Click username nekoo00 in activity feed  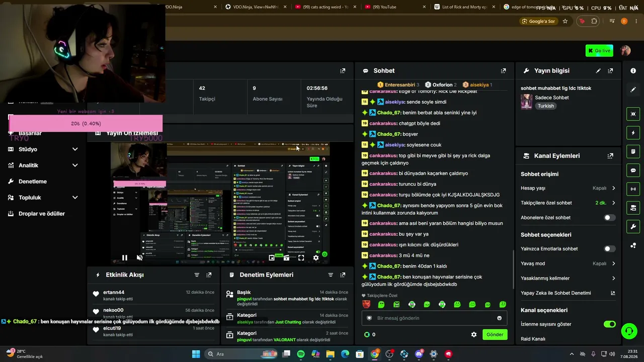(113, 310)
